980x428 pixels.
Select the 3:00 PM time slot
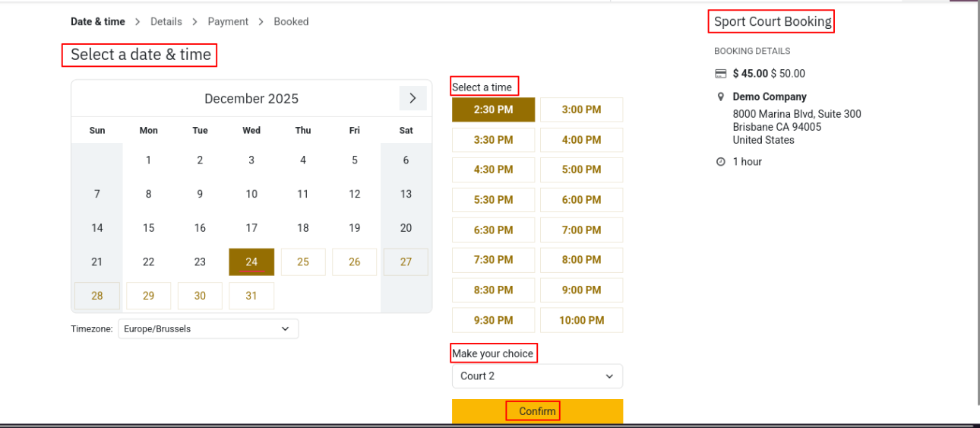581,109
